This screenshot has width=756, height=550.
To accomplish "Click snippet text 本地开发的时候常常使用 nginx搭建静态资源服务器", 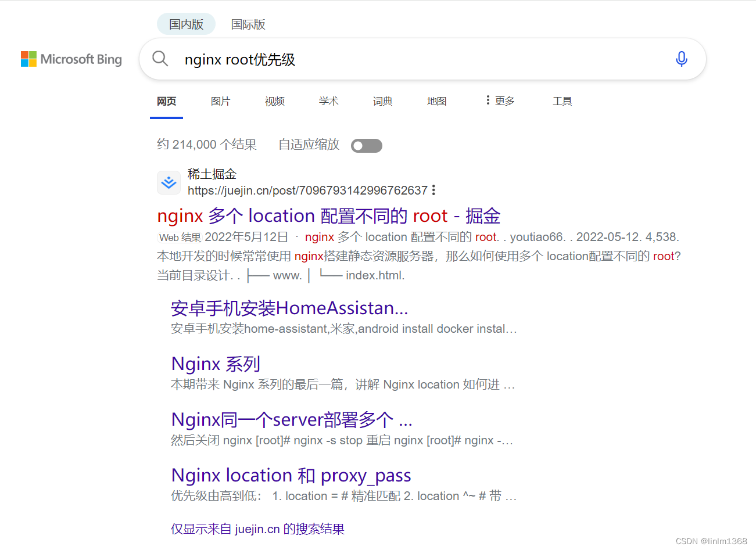I will click(x=296, y=256).
